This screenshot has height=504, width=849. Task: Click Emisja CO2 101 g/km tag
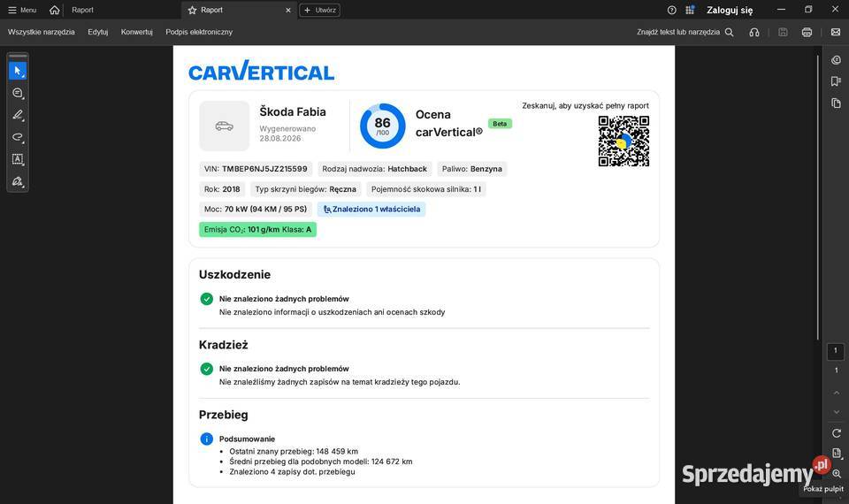[257, 230]
